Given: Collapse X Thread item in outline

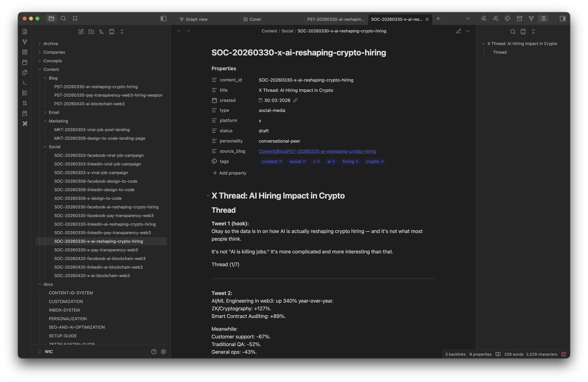Looking at the screenshot, I should [x=484, y=43].
